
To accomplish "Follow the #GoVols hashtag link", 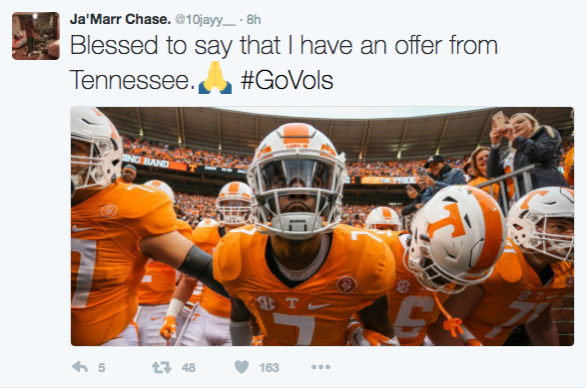I will click(287, 80).
